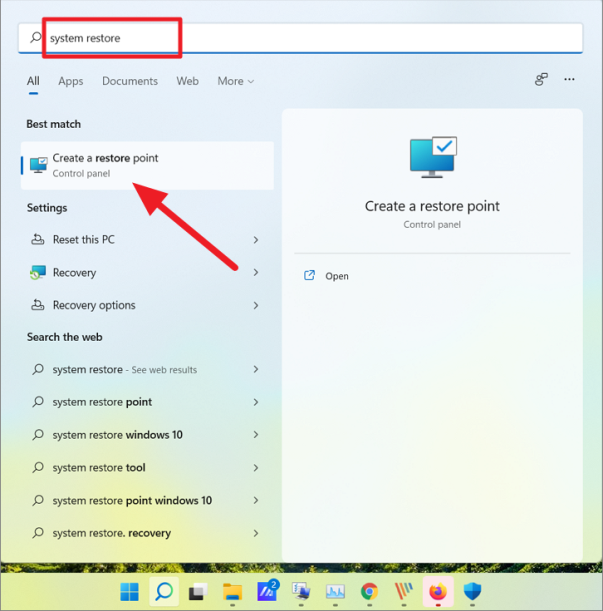Switch to the All tab
This screenshot has width=603, height=611.
pos(33,81)
